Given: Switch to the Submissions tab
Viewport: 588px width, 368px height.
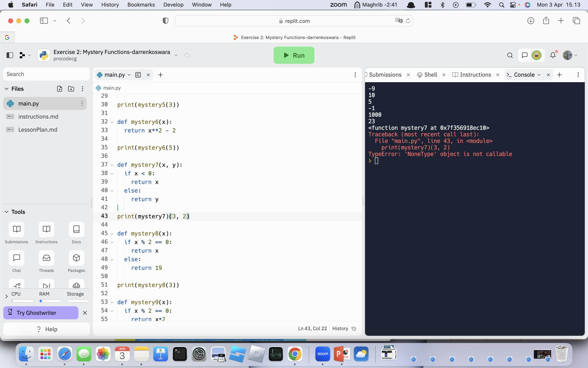Looking at the screenshot, I should pos(385,75).
